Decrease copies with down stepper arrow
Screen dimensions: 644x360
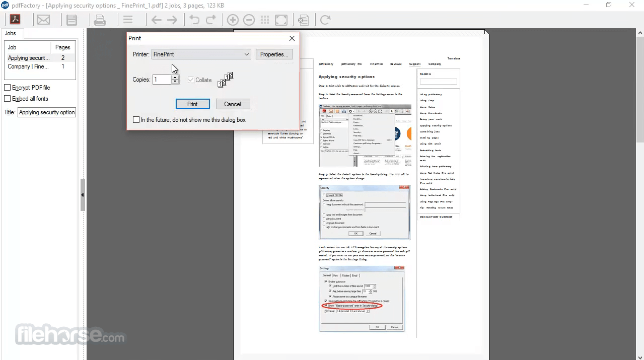[x=175, y=82]
